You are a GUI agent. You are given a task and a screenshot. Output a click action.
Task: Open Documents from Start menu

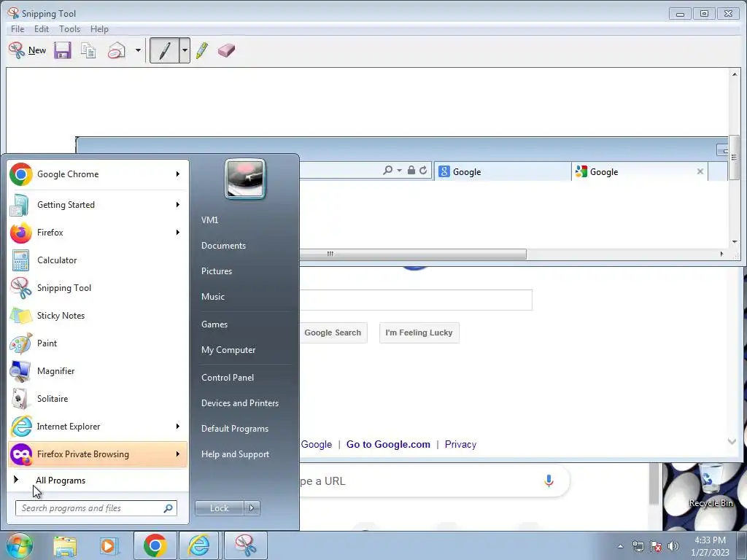coord(223,246)
